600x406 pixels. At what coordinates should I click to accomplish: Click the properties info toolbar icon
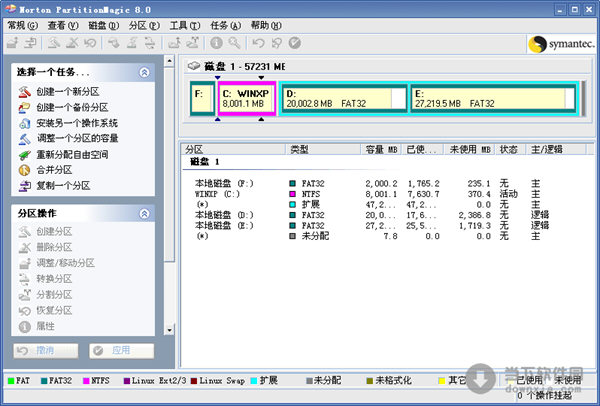[x=216, y=43]
